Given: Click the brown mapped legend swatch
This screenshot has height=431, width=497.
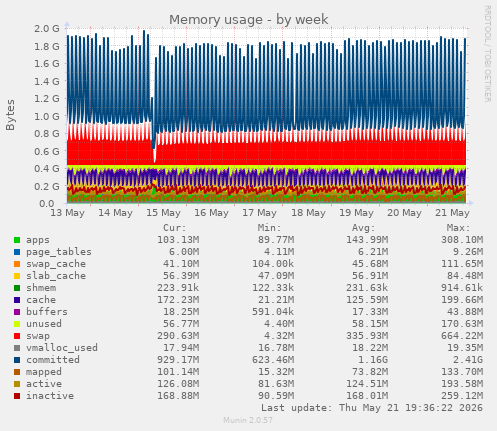Looking at the screenshot, I should point(17,372).
